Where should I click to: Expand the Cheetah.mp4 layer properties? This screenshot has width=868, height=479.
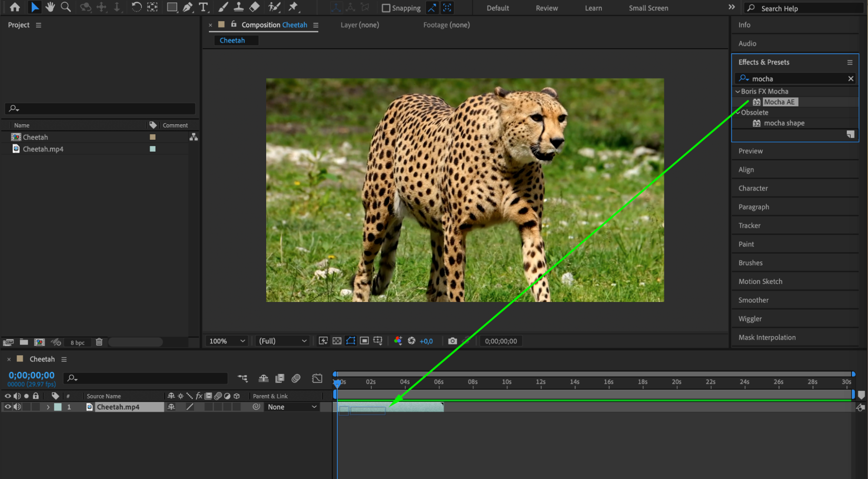point(48,407)
